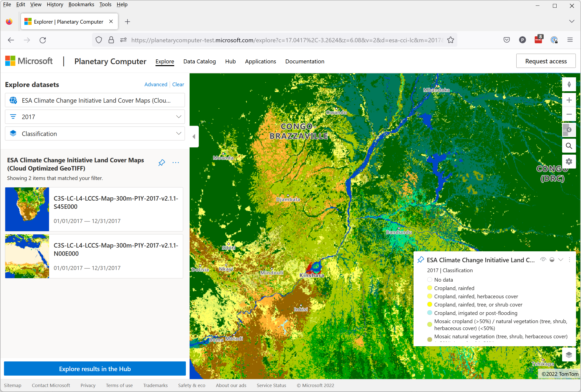Select the Explore navigation tab
The width and height of the screenshot is (581, 392).
click(165, 61)
